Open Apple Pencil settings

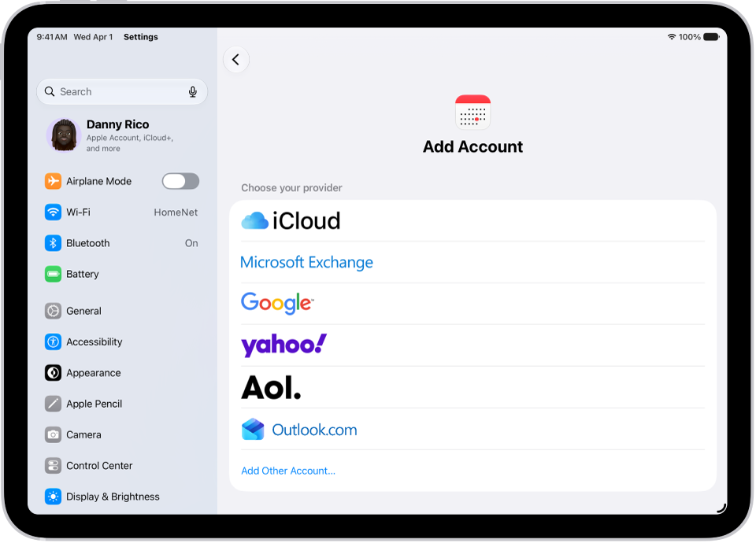pyautogui.click(x=121, y=404)
